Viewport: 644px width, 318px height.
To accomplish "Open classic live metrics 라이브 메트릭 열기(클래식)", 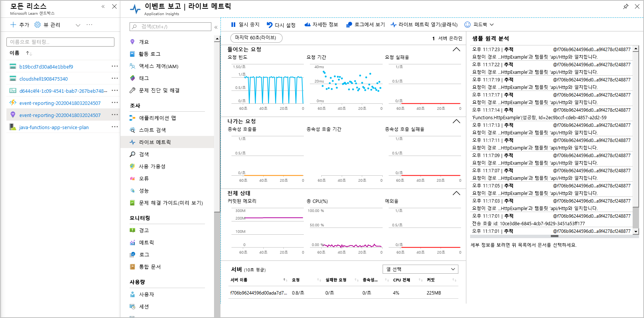I will 424,25.
